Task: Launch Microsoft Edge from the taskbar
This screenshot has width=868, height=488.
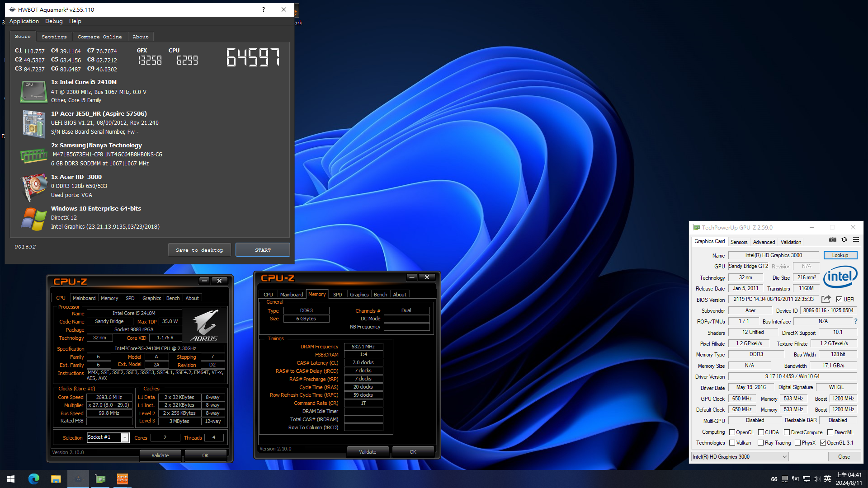Action: tap(34, 479)
